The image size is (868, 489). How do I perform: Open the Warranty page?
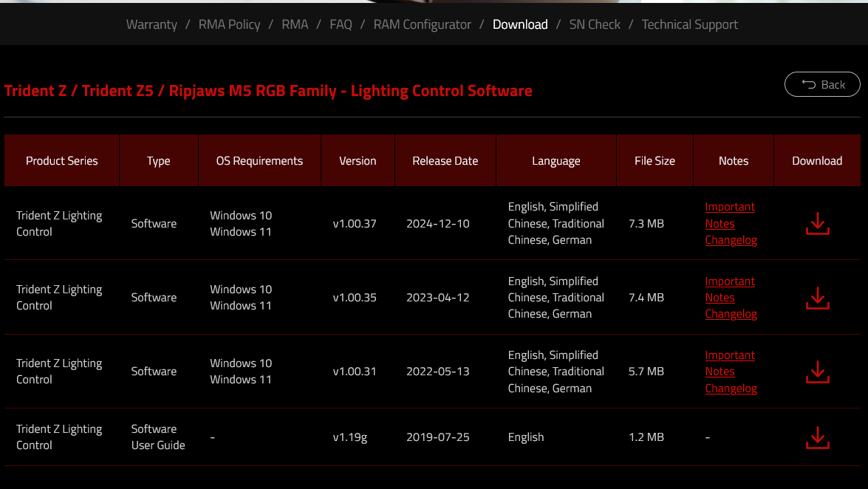[151, 24]
